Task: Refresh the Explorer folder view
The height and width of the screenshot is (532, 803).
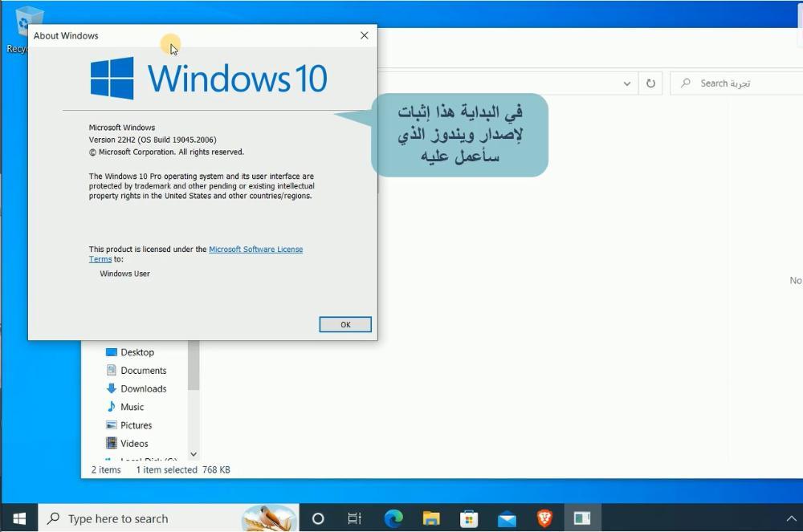Action: click(x=650, y=83)
